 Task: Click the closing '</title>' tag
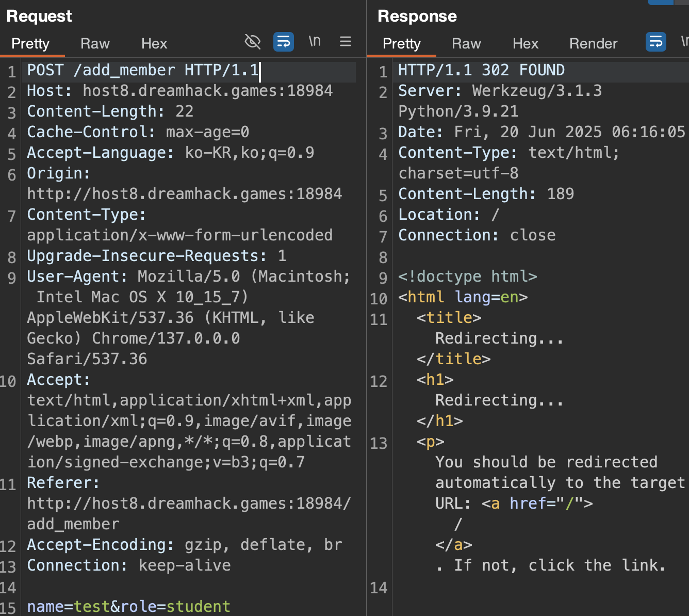454,359
